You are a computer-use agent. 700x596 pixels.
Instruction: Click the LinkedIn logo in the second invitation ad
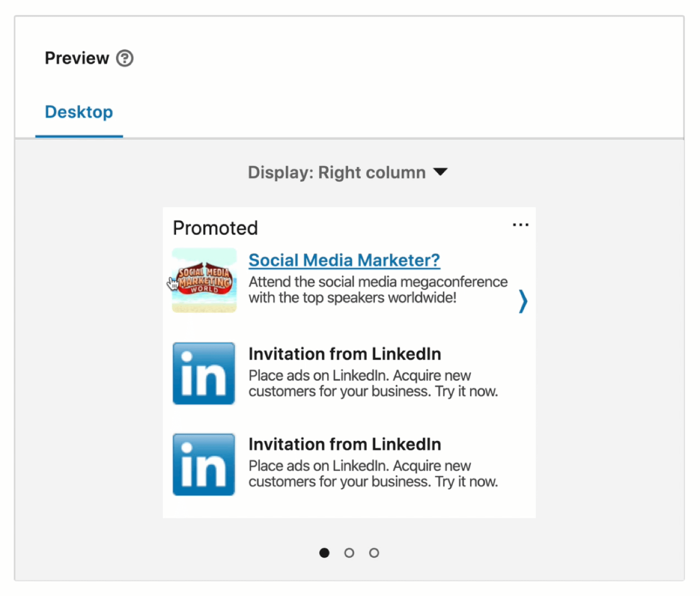(203, 464)
